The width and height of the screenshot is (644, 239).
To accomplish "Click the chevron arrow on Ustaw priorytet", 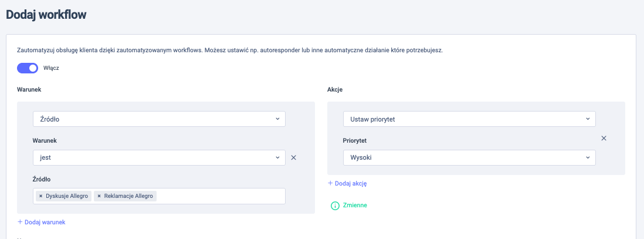I will 588,119.
